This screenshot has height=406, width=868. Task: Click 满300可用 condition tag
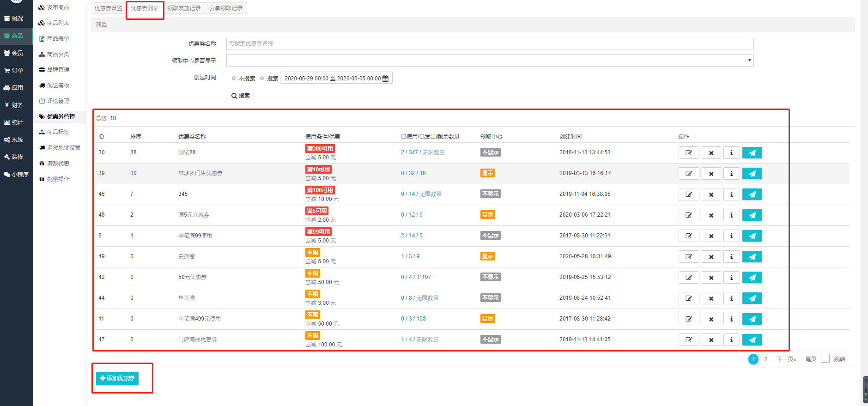click(x=320, y=149)
